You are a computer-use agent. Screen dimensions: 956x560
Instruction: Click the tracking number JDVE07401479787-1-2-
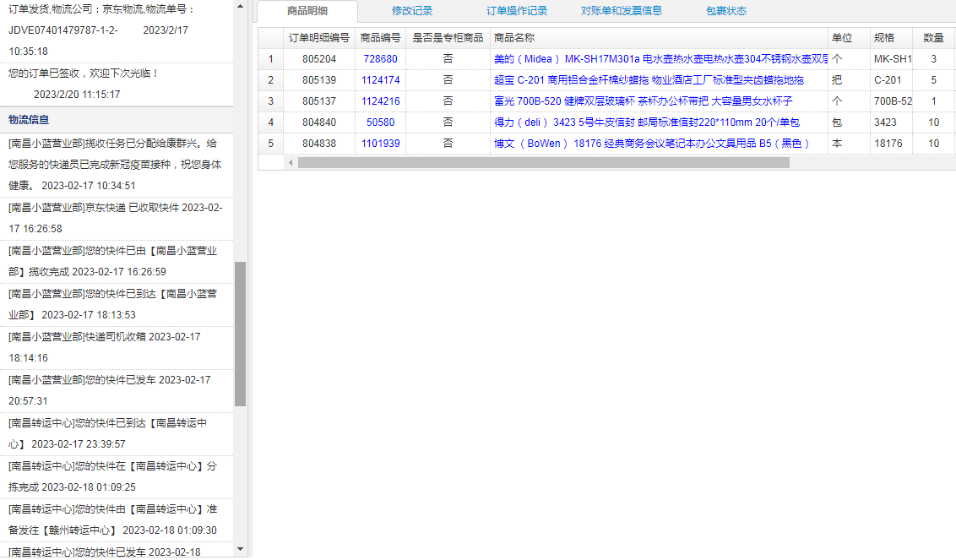[63, 30]
